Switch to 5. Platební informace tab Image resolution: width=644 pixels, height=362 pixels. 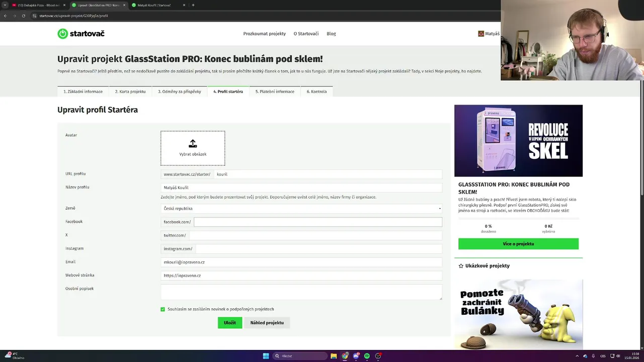(275, 92)
